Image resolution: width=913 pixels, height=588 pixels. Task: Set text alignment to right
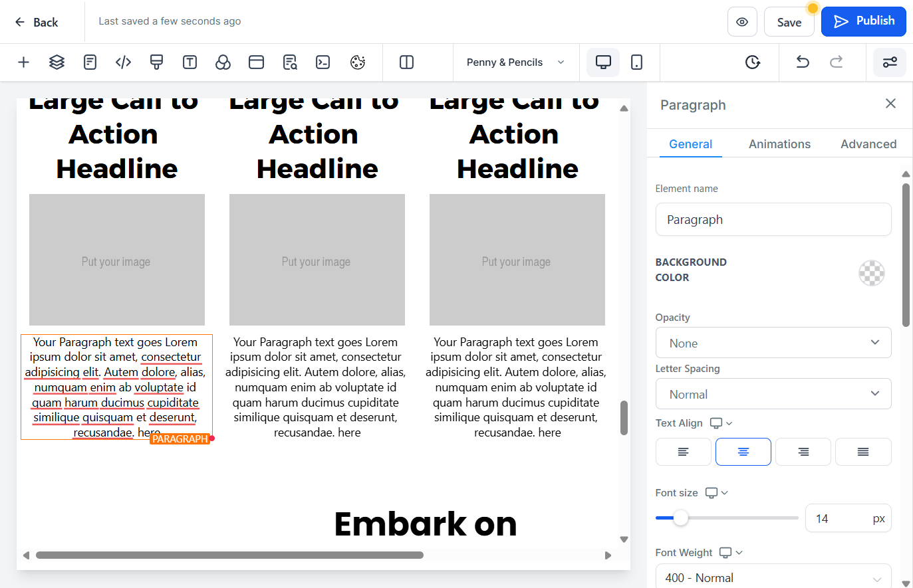click(803, 452)
